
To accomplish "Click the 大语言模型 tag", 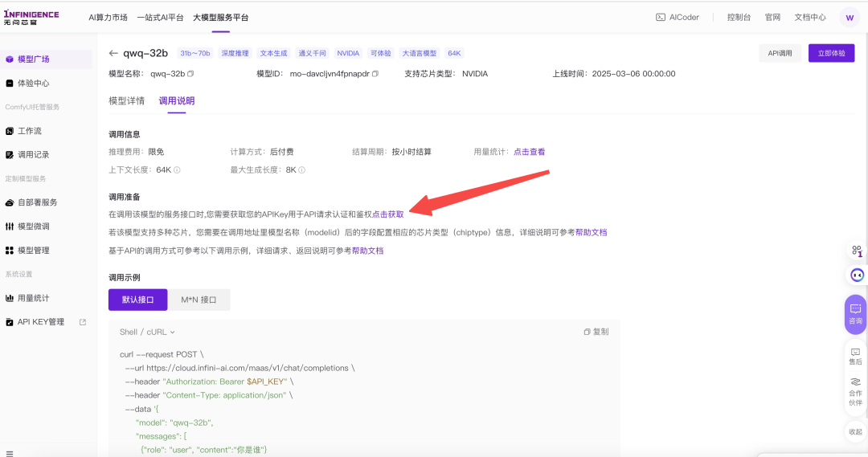I will point(419,53).
